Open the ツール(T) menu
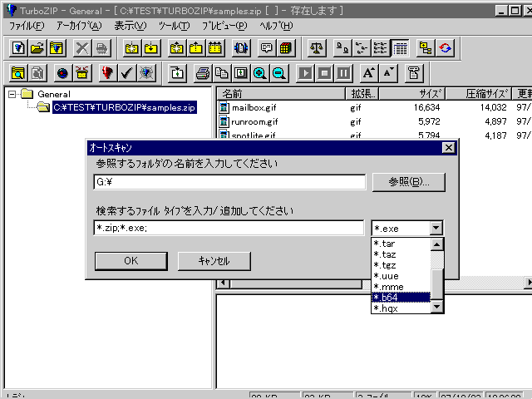 [175, 26]
